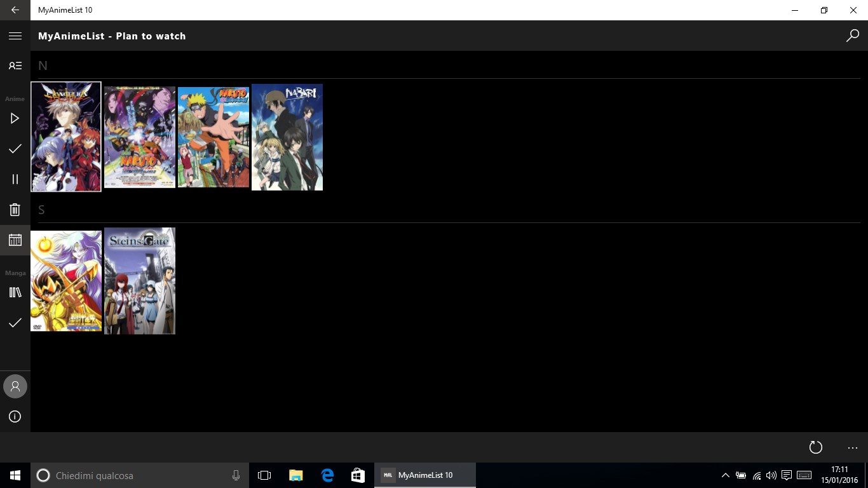Screen dimensions: 868x488
Task: Select the Nabari anime cover
Action: click(x=287, y=137)
